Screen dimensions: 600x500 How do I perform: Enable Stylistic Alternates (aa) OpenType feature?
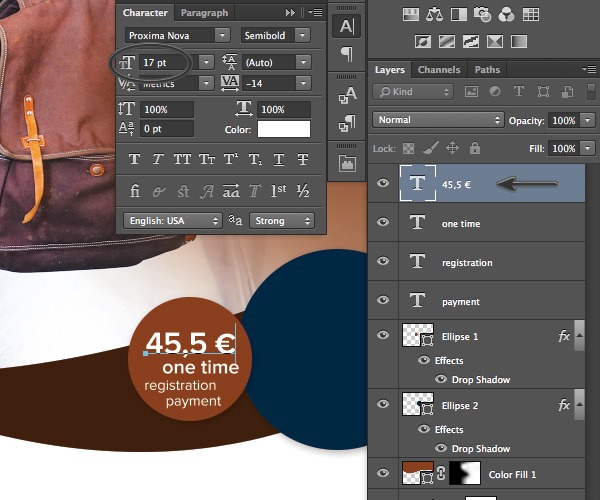click(x=231, y=191)
